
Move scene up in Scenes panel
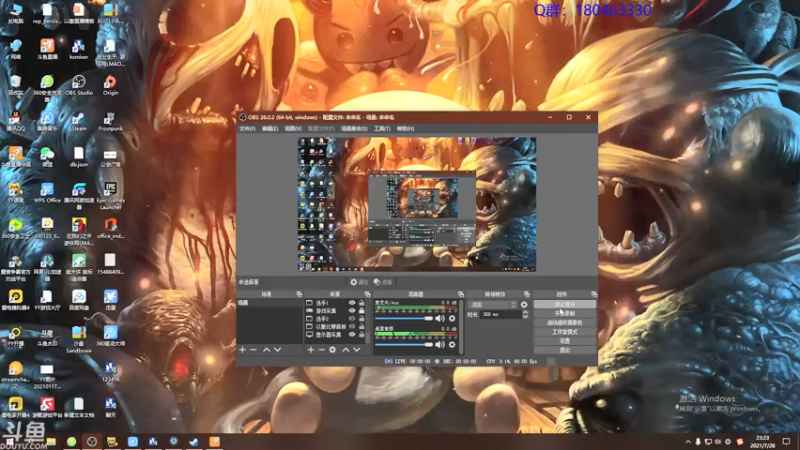[266, 349]
